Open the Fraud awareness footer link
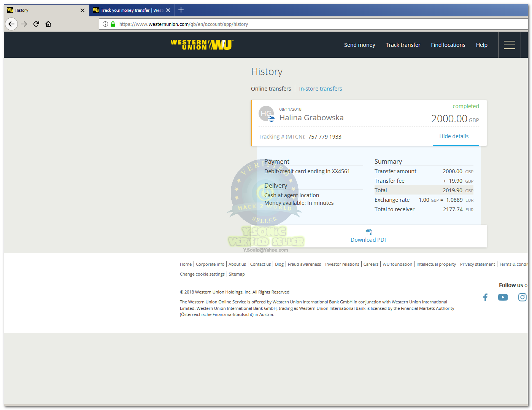The height and width of the screenshot is (410, 532). [x=304, y=264]
